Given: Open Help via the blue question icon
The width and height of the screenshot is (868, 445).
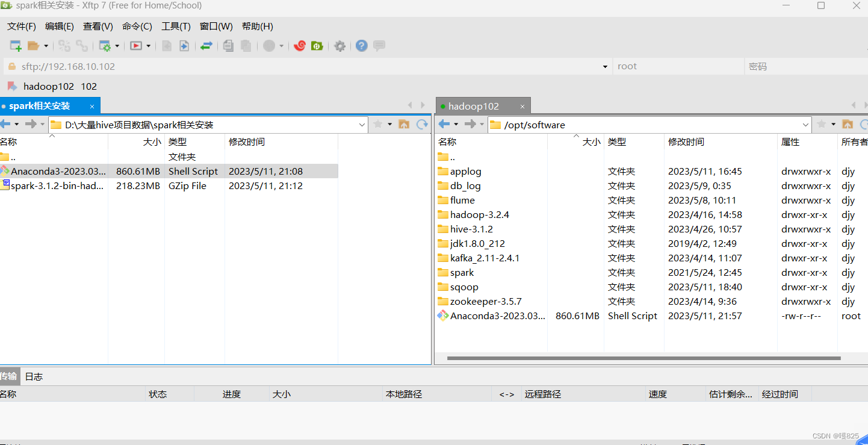Looking at the screenshot, I should coord(362,46).
